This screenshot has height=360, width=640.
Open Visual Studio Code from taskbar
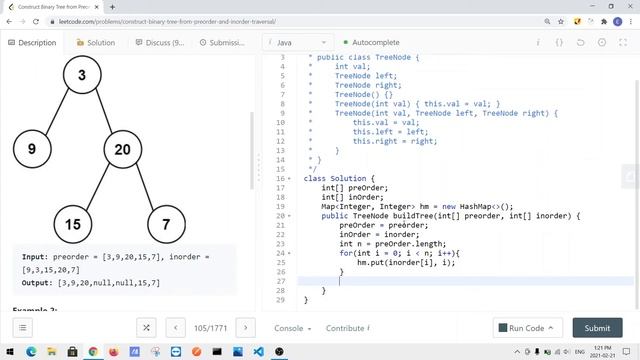pyautogui.click(x=258, y=351)
